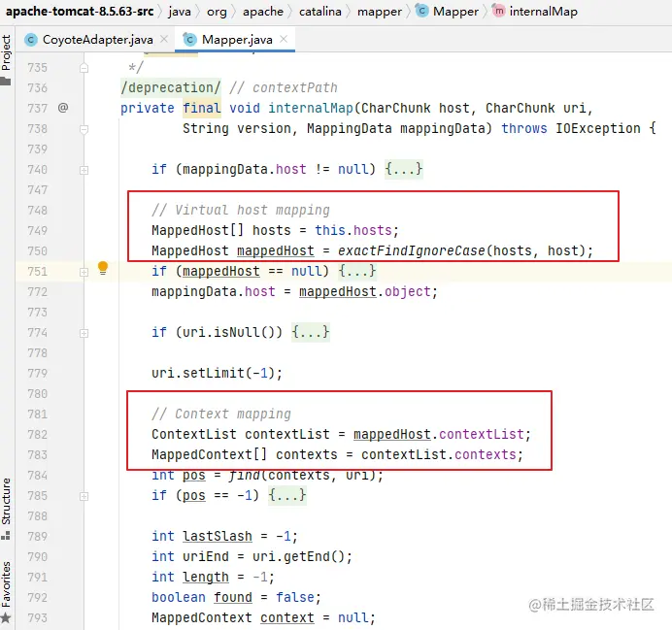Click the apache-tomcat-8.5.63-src breadcrumb
This screenshot has width=672, height=630.
80,11
